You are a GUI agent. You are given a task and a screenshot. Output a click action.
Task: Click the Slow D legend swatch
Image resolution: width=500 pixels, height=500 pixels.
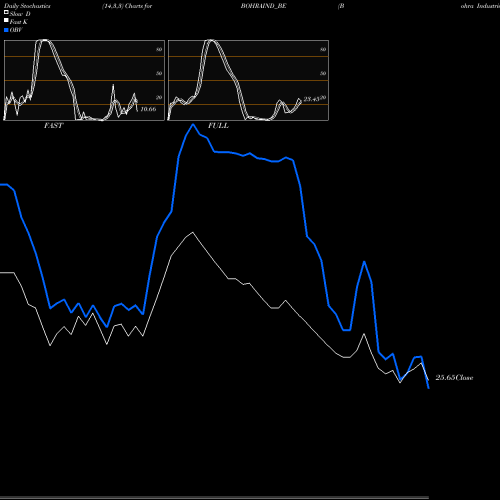(6, 13)
